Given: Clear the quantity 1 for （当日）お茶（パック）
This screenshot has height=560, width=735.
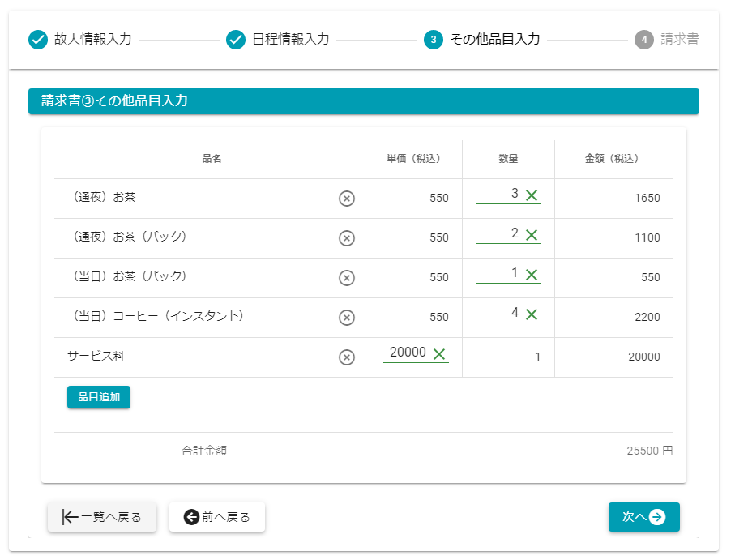Looking at the screenshot, I should [x=532, y=274].
